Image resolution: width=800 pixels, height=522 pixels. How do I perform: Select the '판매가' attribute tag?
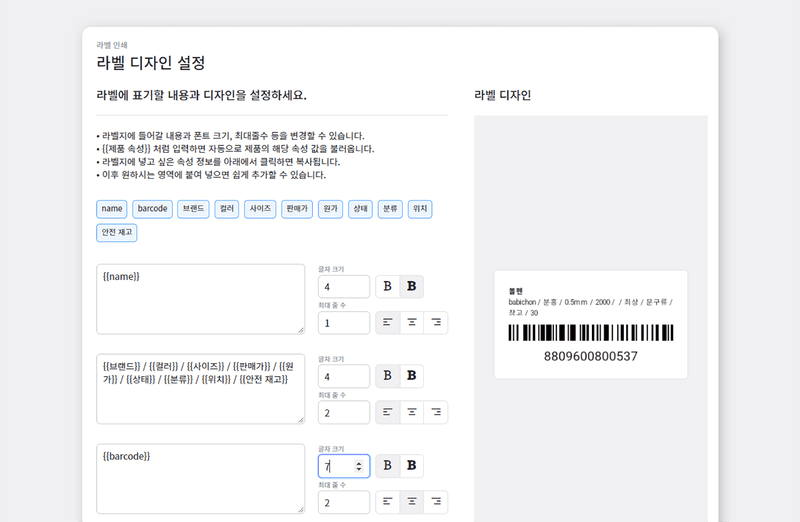297,209
